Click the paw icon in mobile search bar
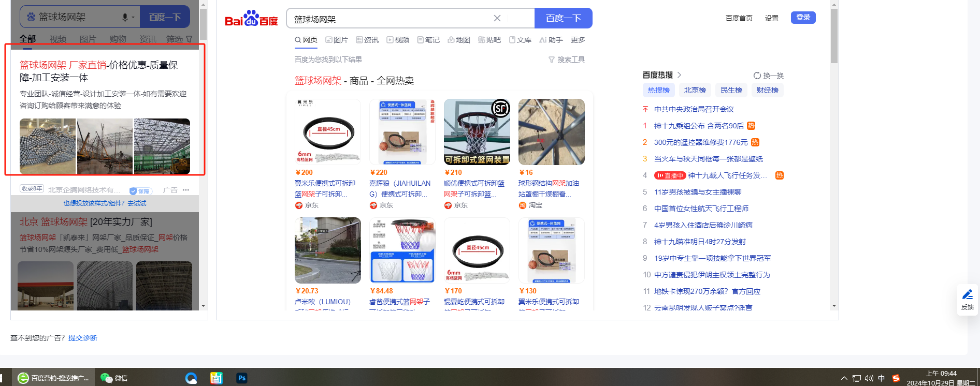The width and height of the screenshot is (980, 386). 31,17
